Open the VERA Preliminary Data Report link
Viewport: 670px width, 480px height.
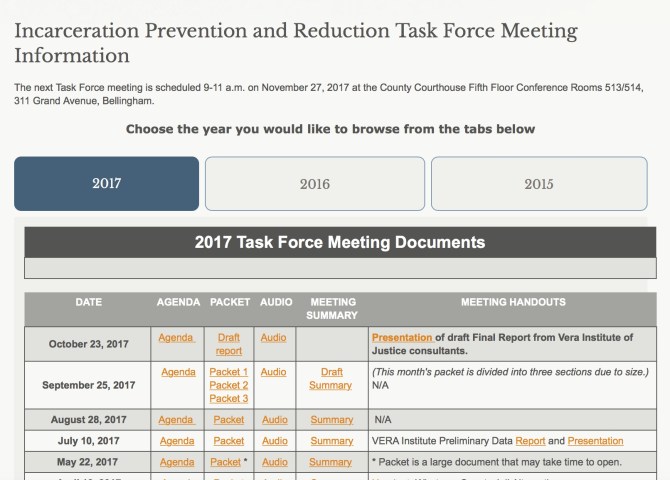click(530, 441)
